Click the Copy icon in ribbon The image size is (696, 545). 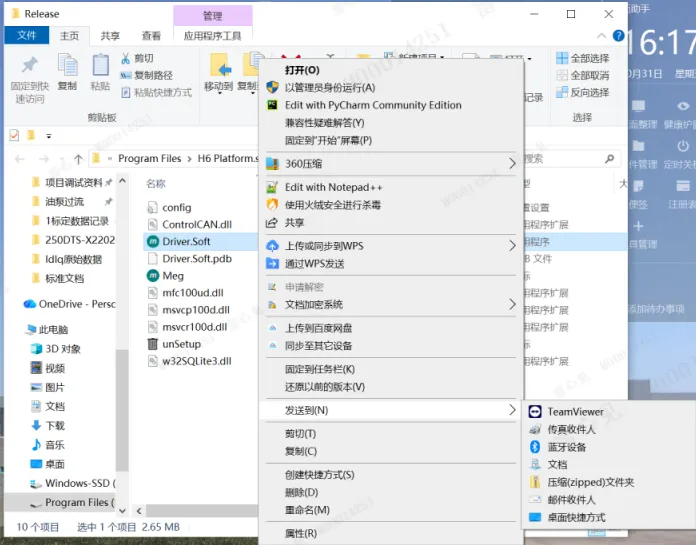point(67,65)
